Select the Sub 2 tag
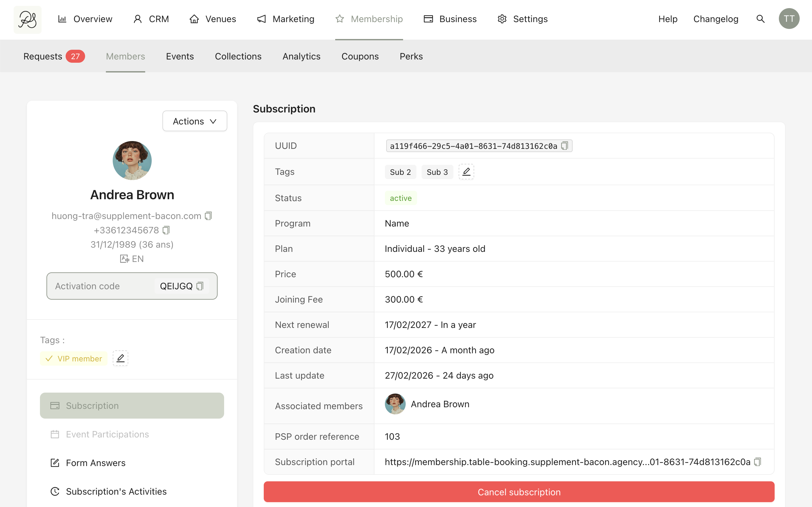The height and width of the screenshot is (507, 812). (400, 172)
